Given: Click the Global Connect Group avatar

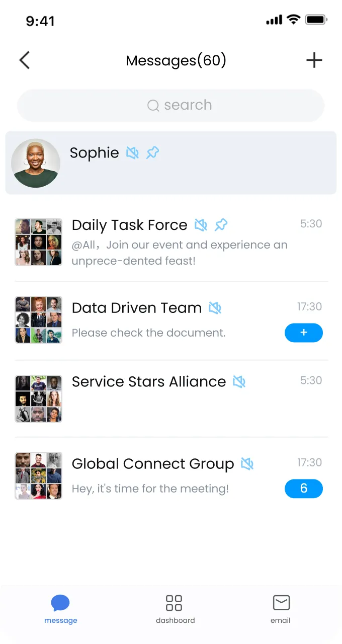Looking at the screenshot, I should coord(39,475).
